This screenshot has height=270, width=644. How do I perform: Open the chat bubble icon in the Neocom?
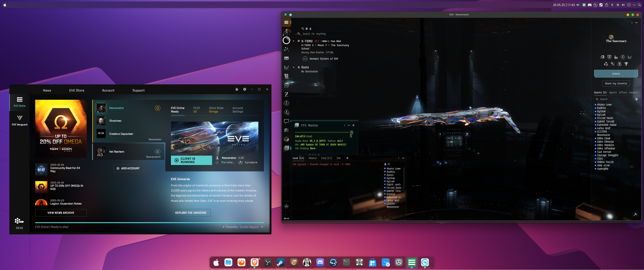(x=286, y=121)
